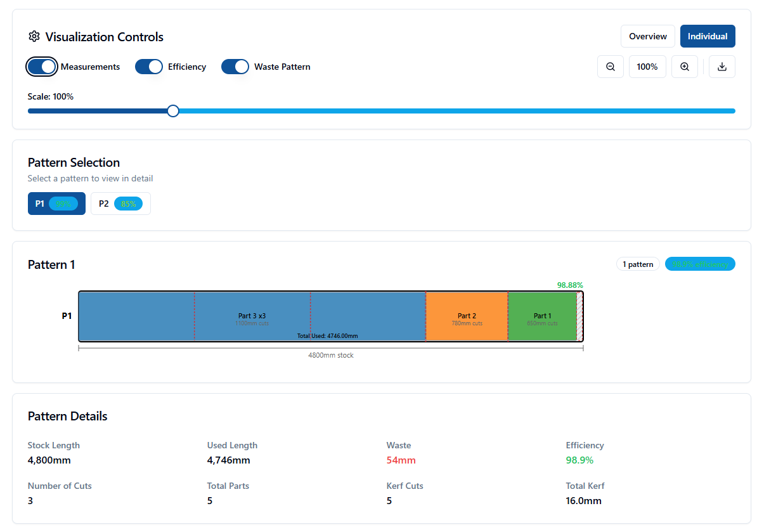Viewport: 757px width, 532px height.
Task: Click the Pattern 1 heading
Action: tap(51, 264)
